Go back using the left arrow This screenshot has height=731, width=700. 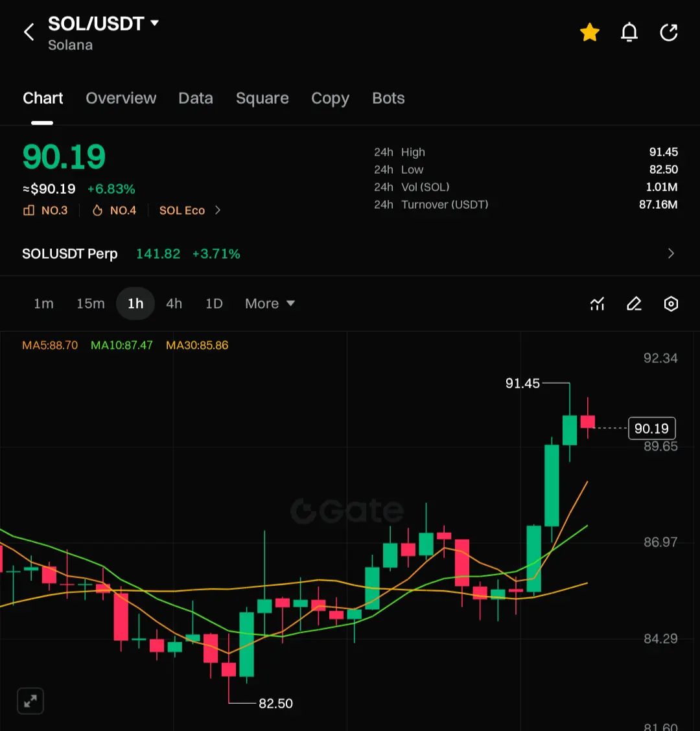(x=29, y=32)
